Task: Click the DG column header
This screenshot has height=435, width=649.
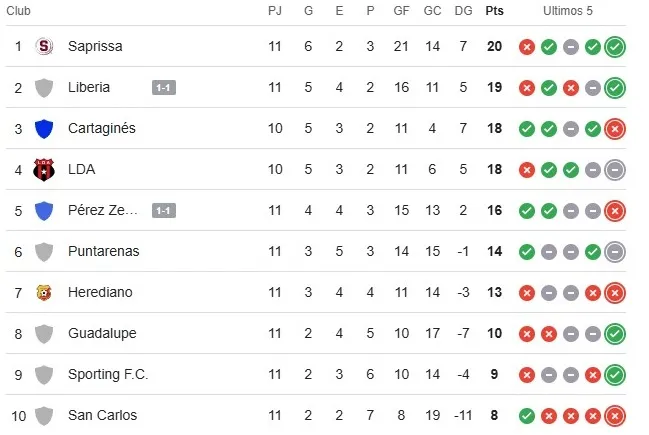Action: click(463, 11)
